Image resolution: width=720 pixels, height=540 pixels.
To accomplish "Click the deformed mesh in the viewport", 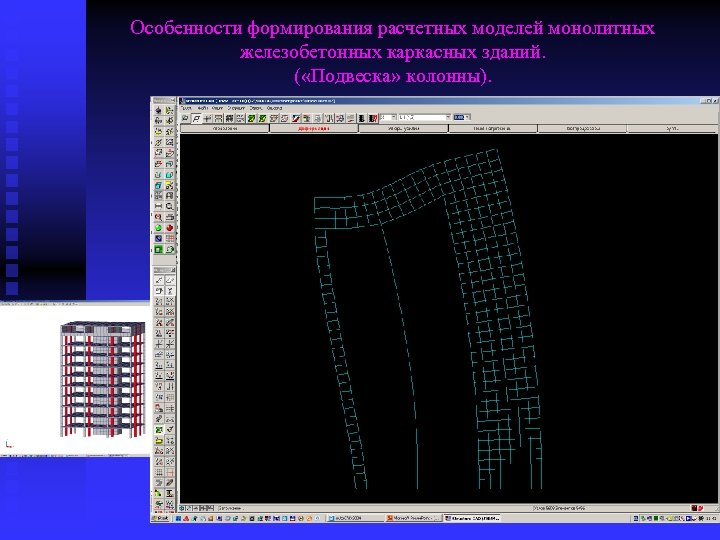I will point(427,317).
